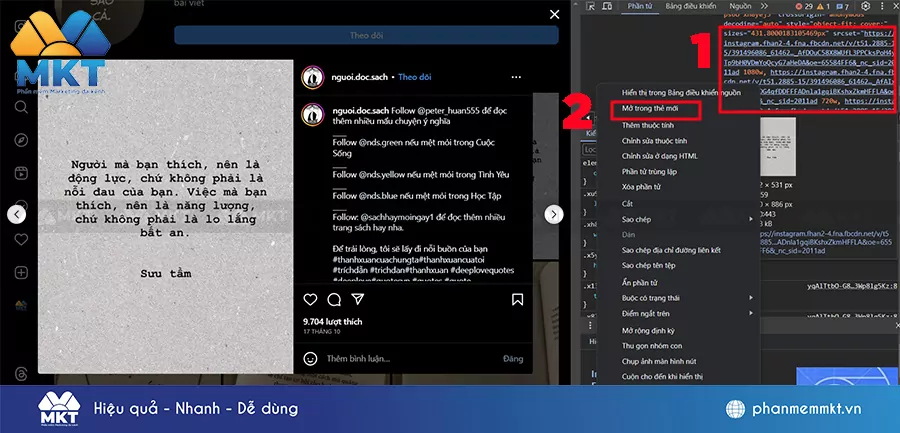The image size is (900, 433).
Task: Go to the next post image
Action: [x=553, y=215]
